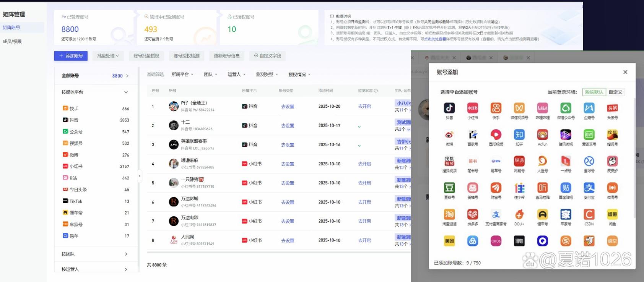The height and width of the screenshot is (282, 644).
Task: Choose the 爱奇艺号 platform icon
Action: [589, 135]
